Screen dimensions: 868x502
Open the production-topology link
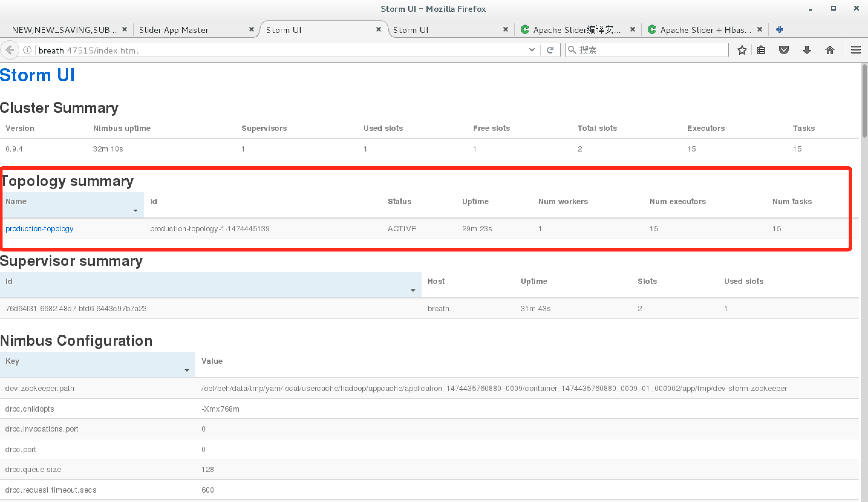point(39,229)
